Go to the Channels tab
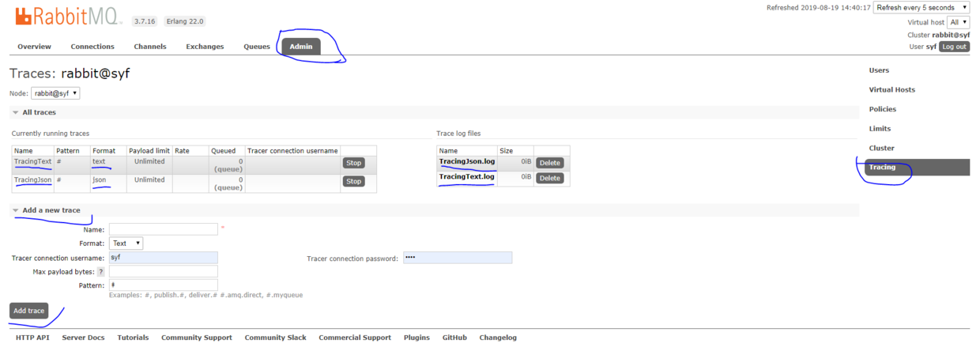This screenshot has height=351, width=980. [x=150, y=47]
